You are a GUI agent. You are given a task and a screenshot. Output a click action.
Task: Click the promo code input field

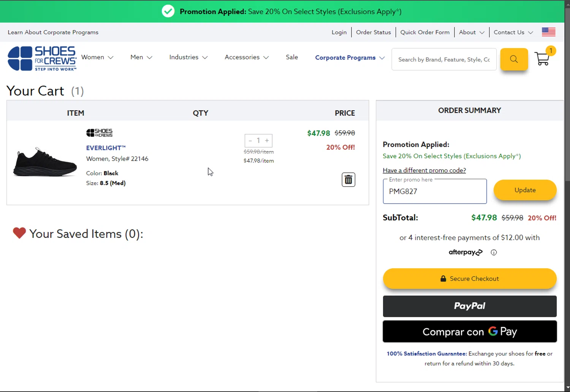click(435, 191)
